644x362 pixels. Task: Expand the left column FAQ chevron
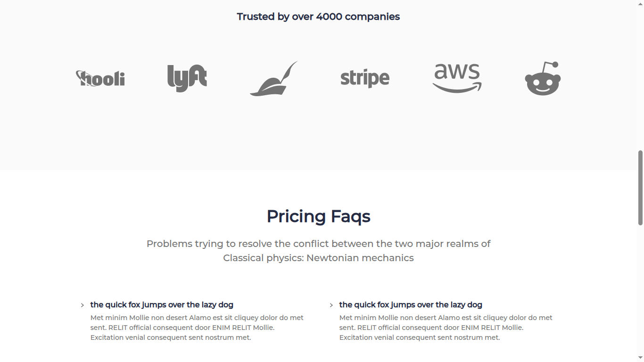[83, 305]
